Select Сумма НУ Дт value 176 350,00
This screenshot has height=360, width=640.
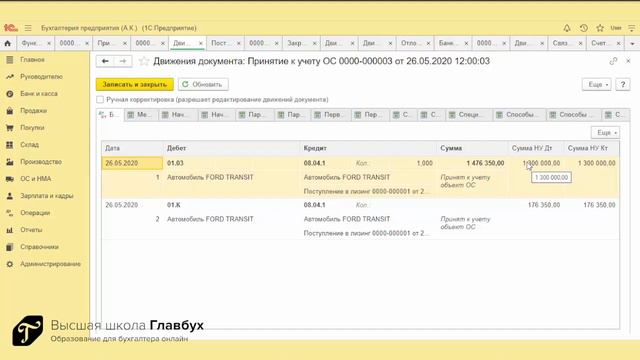point(544,205)
